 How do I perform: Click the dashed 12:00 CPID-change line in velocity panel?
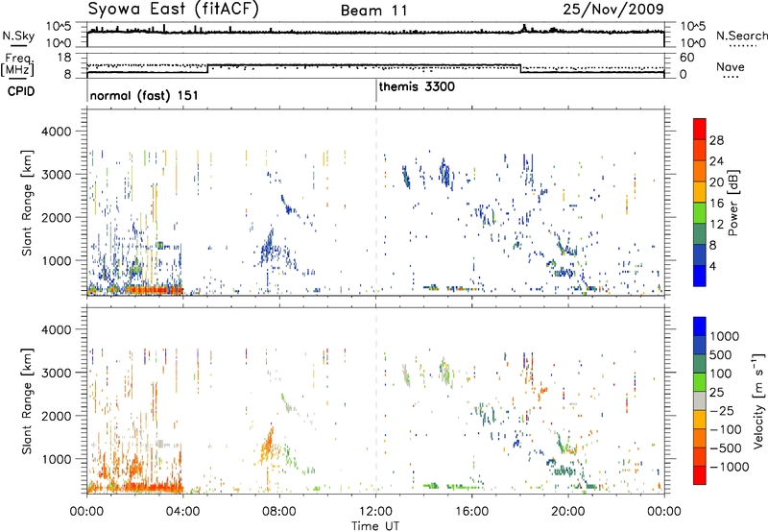[376, 400]
